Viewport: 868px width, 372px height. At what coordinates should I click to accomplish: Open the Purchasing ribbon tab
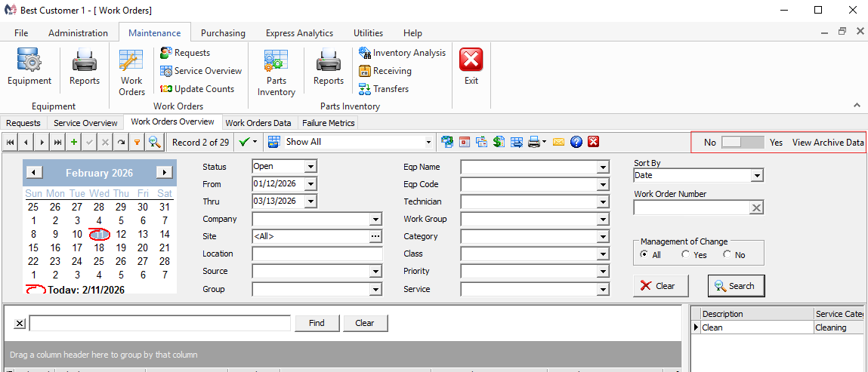point(223,33)
